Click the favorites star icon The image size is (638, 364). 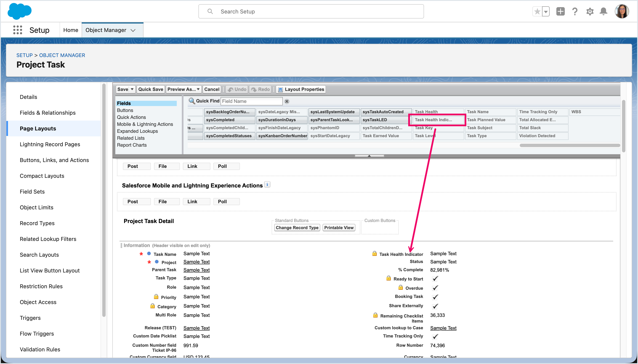pos(537,12)
